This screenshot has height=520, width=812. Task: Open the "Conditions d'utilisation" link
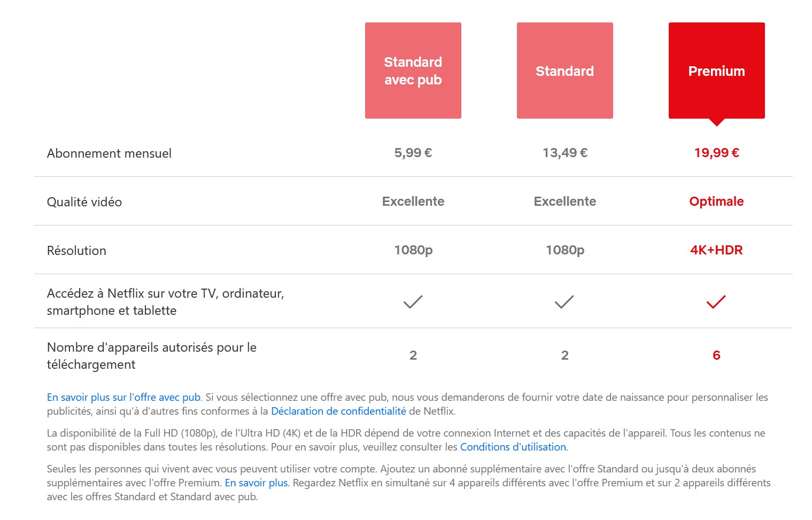point(513,447)
